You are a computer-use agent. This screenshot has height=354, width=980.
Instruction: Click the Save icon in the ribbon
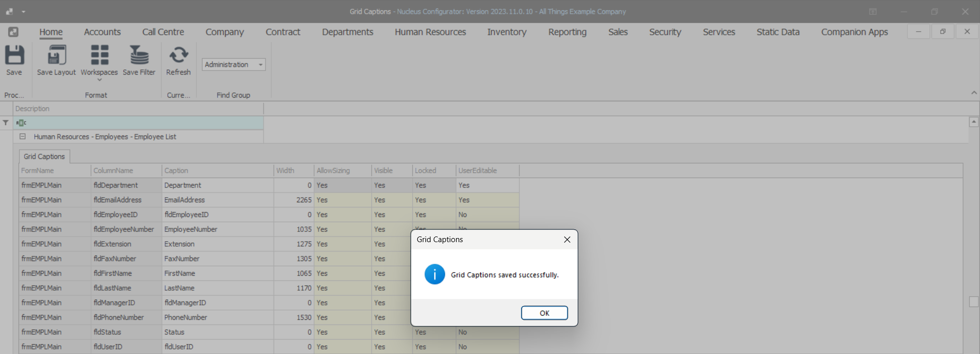(x=14, y=55)
